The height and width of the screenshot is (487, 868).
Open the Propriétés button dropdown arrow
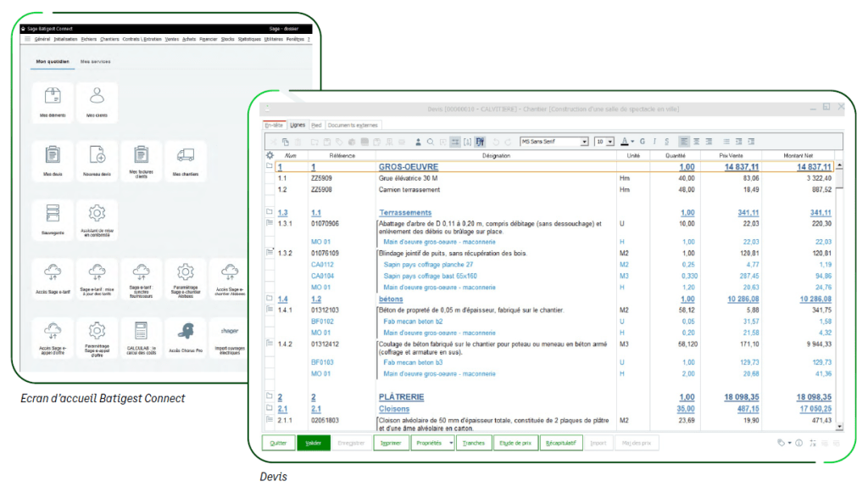(x=451, y=443)
